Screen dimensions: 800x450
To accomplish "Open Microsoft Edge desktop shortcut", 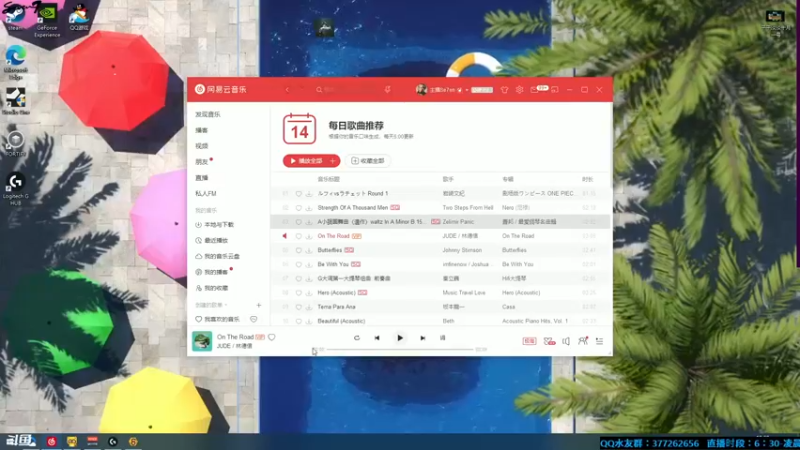I will tap(16, 62).
